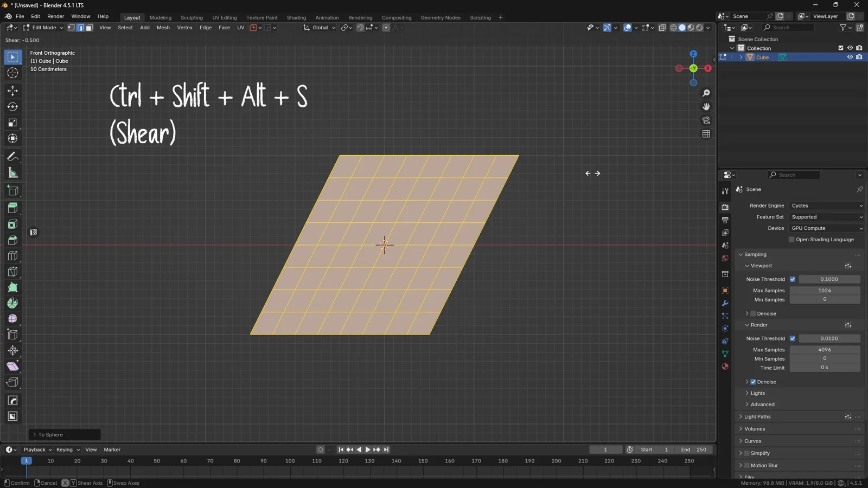Activate the Knife tool

click(x=12, y=272)
